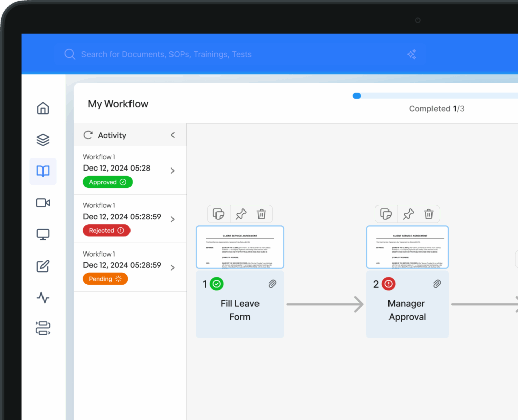Open the video camera sidebar icon

(43, 203)
